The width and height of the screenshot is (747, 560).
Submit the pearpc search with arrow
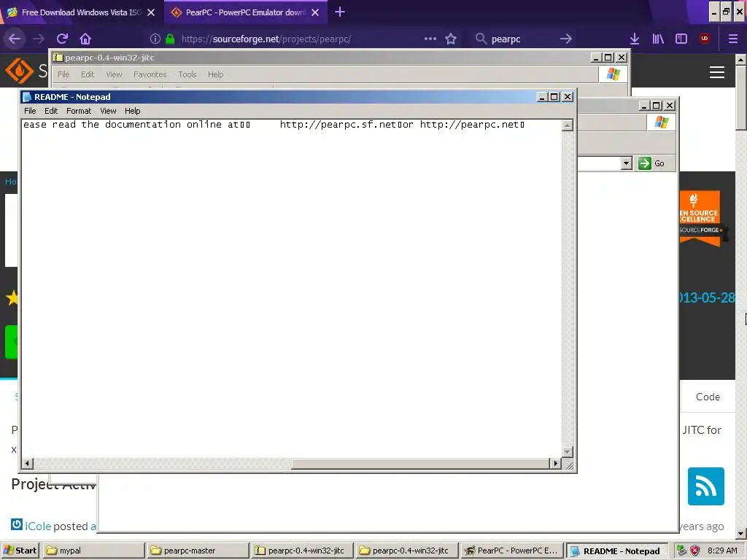pos(565,39)
